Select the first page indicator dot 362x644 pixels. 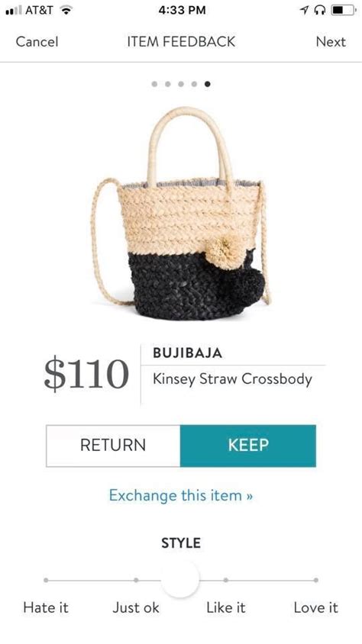coord(154,84)
